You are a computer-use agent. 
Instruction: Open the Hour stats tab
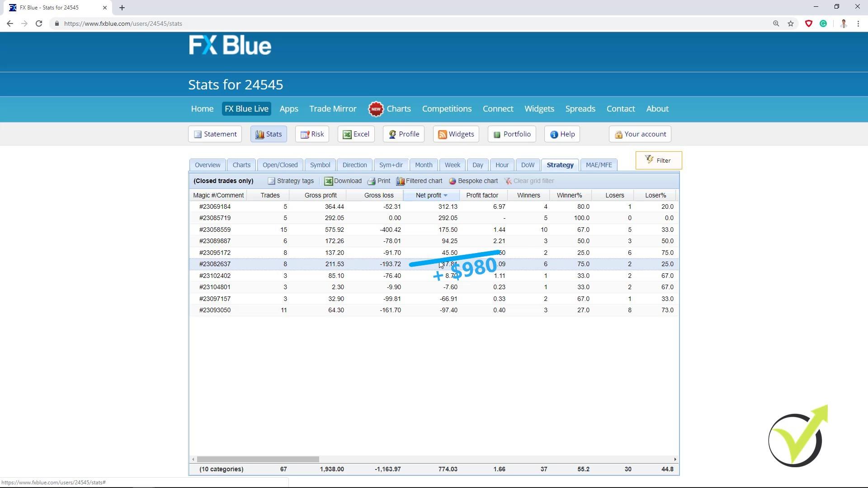502,165
